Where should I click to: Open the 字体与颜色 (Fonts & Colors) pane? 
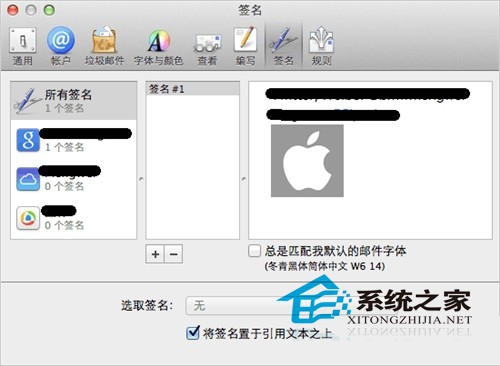click(x=159, y=46)
